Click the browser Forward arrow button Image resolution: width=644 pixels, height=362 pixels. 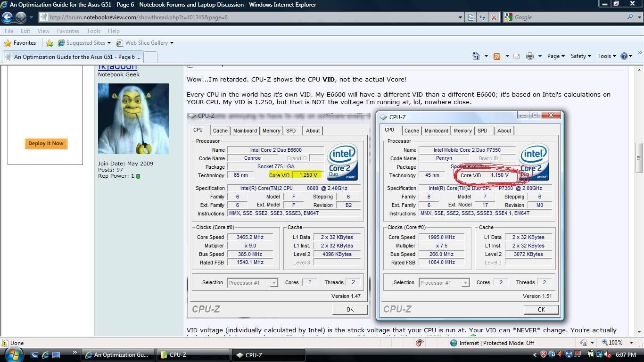(21, 17)
